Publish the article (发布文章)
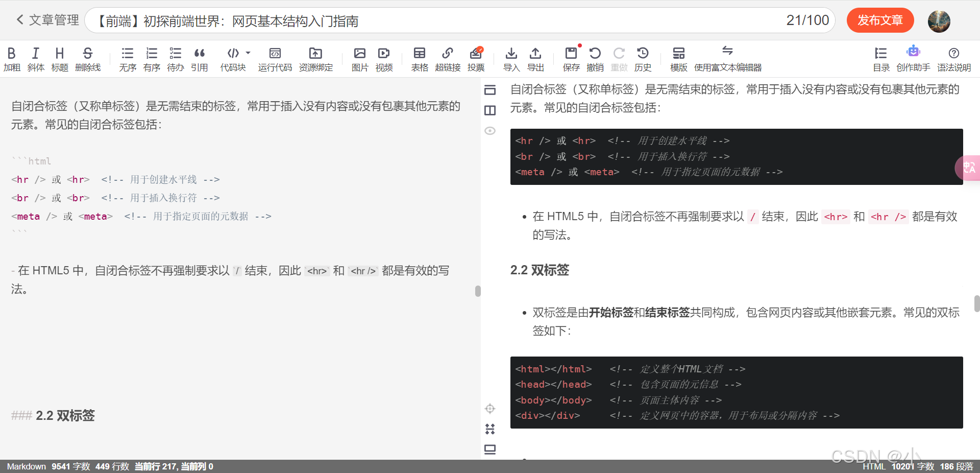Viewport: 980px width, 473px height. point(880,20)
